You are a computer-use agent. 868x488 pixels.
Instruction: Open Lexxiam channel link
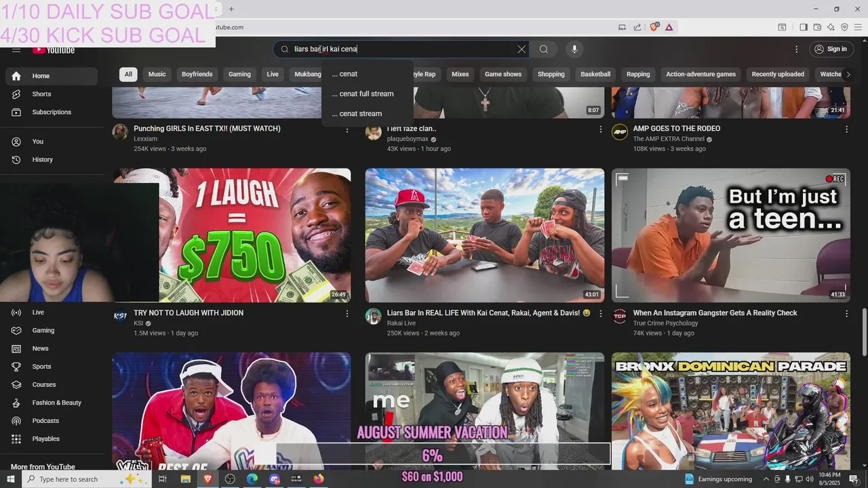[x=145, y=139]
